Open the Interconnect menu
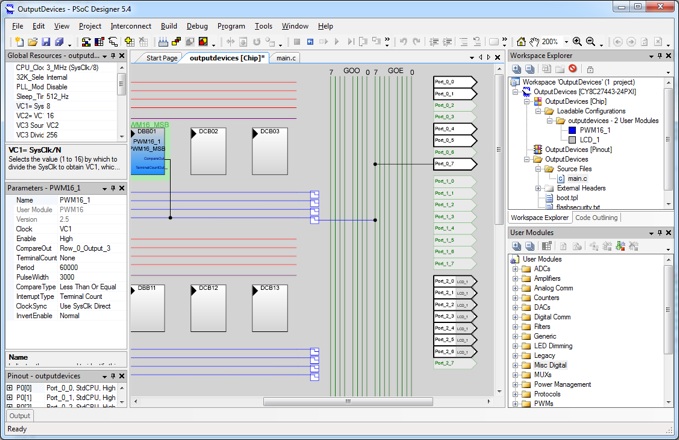Screen dimensions: 679x440 131,26
